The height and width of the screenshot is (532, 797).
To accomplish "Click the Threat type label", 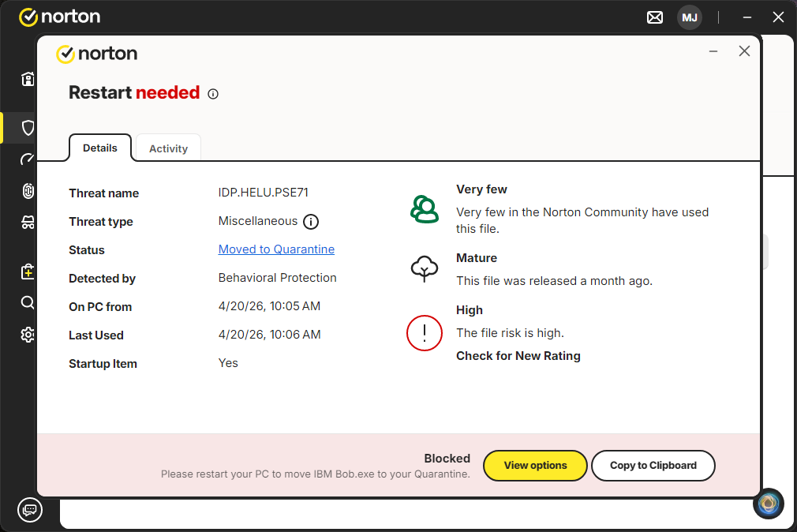I will [101, 222].
